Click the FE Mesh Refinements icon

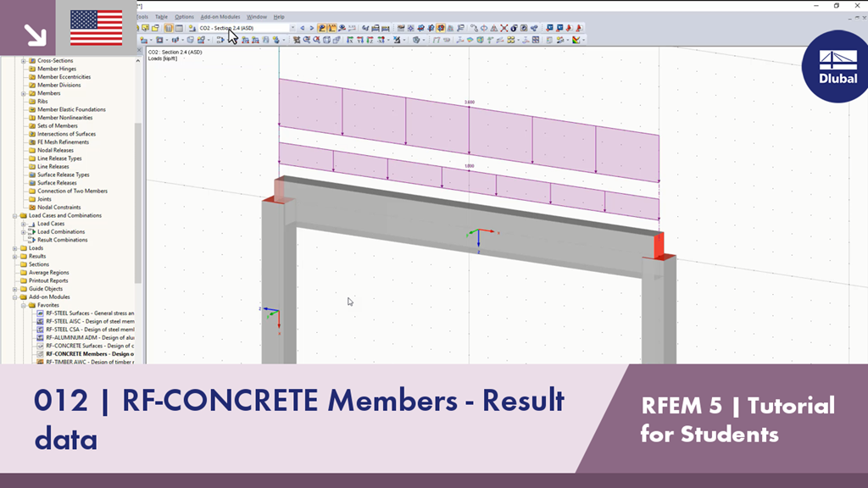click(32, 142)
